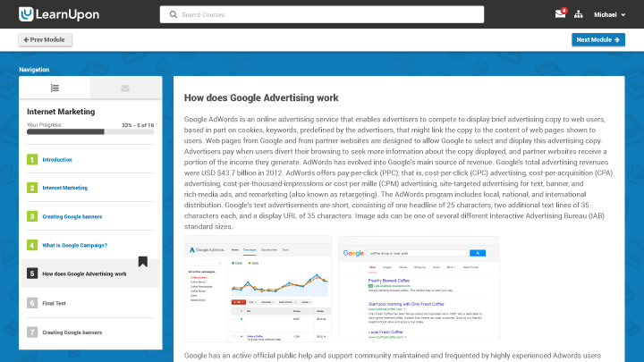Click the green number 2 badge

point(32,188)
